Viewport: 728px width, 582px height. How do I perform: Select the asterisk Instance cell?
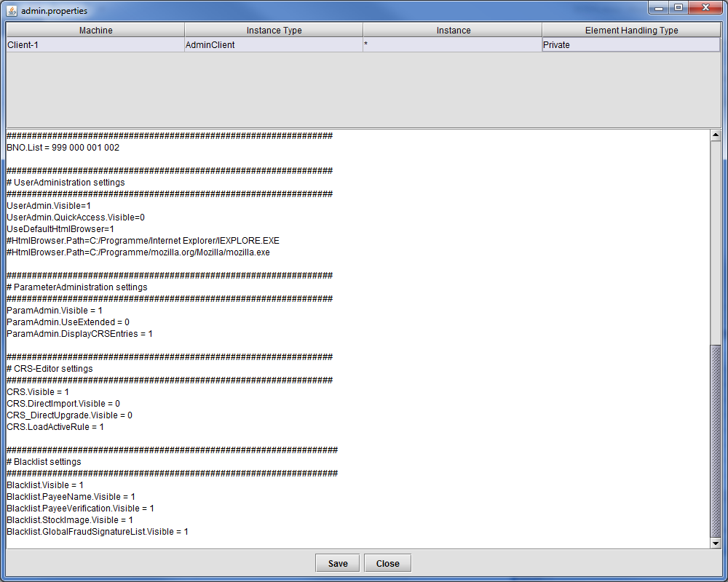(452, 45)
